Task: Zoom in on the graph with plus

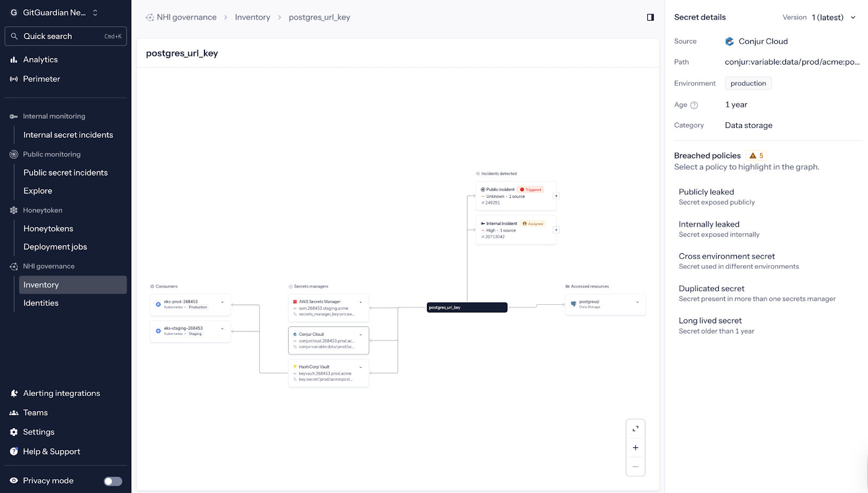Action: 635,447
